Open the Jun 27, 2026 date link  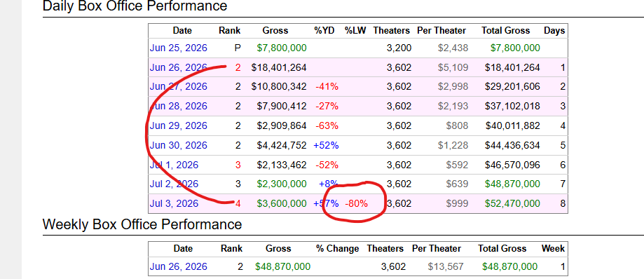click(178, 87)
